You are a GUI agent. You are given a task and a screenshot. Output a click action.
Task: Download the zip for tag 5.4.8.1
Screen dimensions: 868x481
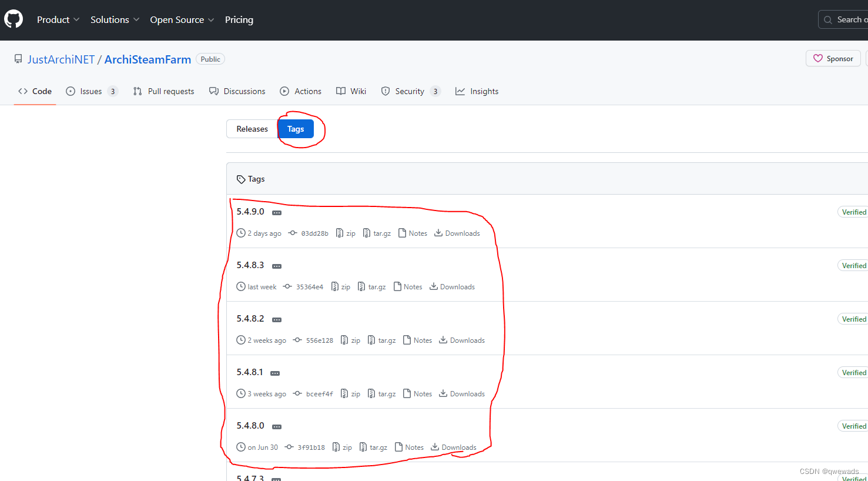[x=351, y=394]
